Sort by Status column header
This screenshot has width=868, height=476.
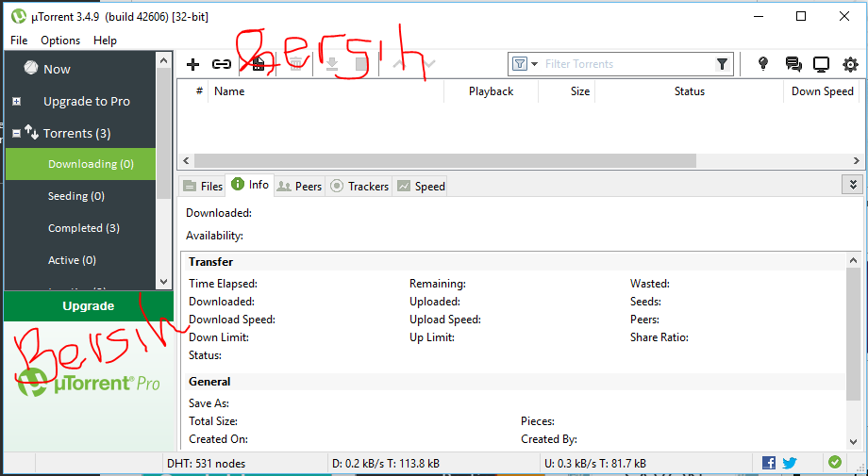[689, 91]
